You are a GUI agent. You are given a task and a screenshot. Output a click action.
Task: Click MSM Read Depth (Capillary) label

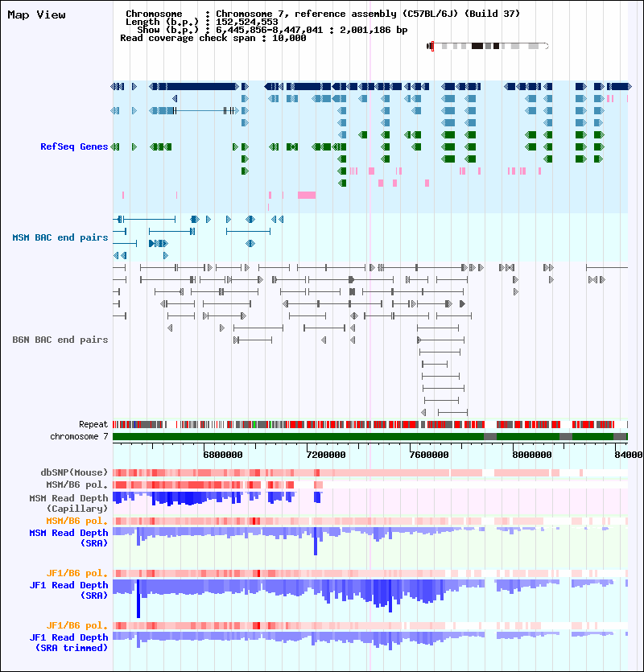click(68, 503)
